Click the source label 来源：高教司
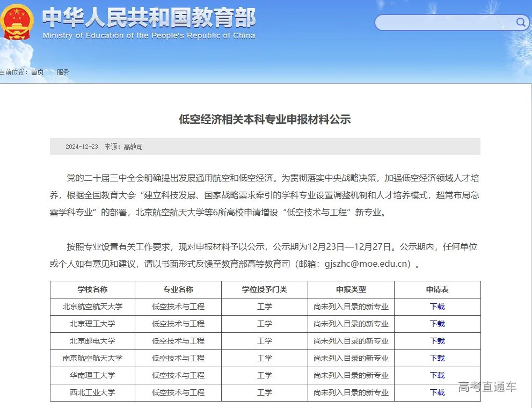 click(124, 147)
